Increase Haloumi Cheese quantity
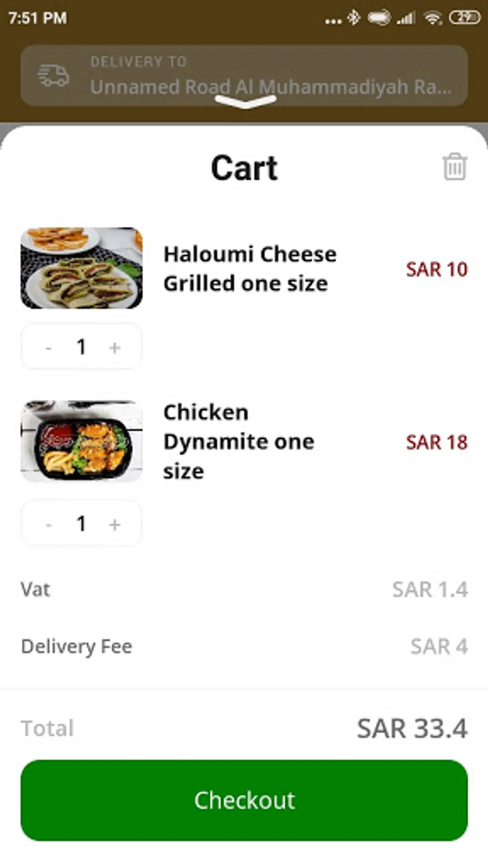The height and width of the screenshot is (868, 488). tap(114, 347)
